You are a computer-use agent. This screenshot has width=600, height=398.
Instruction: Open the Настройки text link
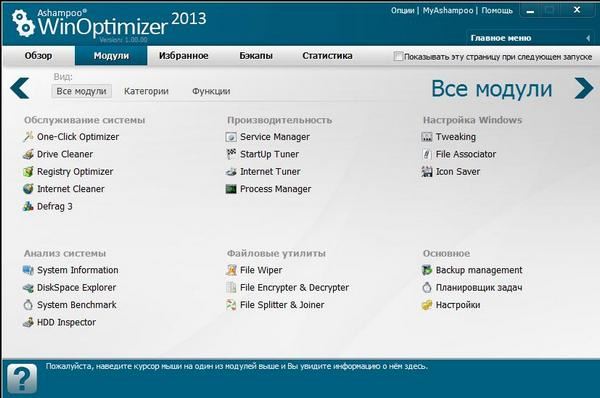pos(458,305)
